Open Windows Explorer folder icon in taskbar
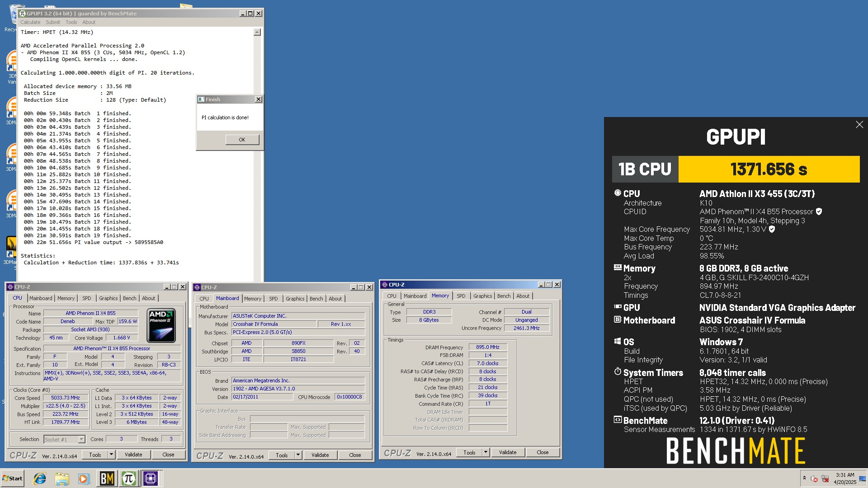The width and height of the screenshot is (868, 488). tap(62, 479)
